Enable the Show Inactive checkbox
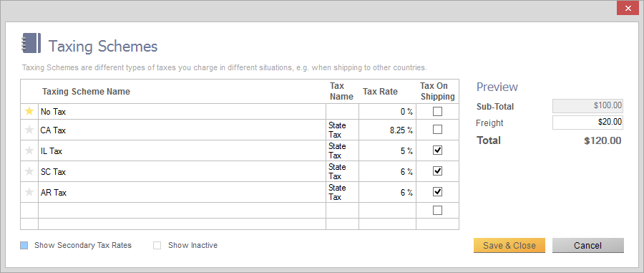Screen dimensions: 644x273 157,246
